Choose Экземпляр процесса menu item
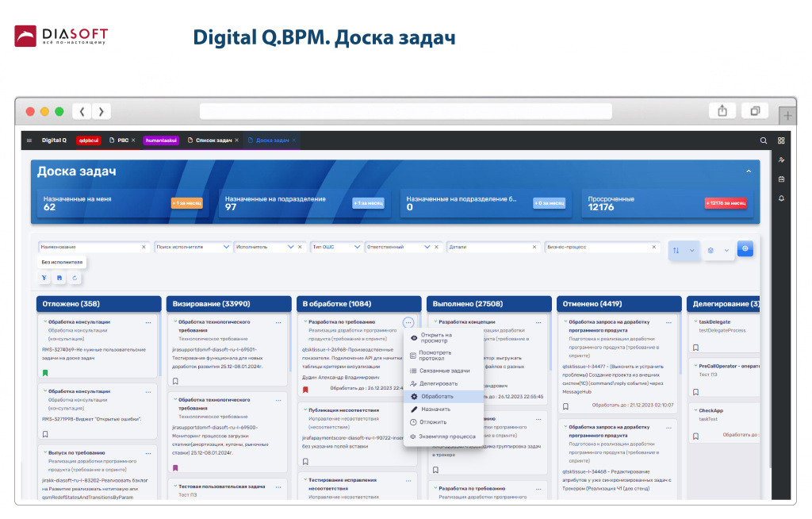Image resolution: width=812 pixels, height=519 pixels. point(443,436)
